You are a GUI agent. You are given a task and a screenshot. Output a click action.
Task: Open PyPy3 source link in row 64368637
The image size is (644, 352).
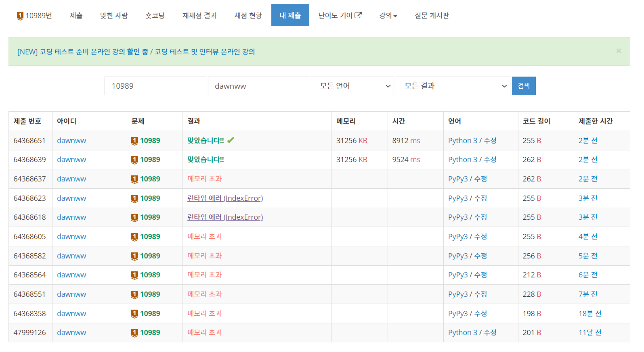(x=458, y=179)
